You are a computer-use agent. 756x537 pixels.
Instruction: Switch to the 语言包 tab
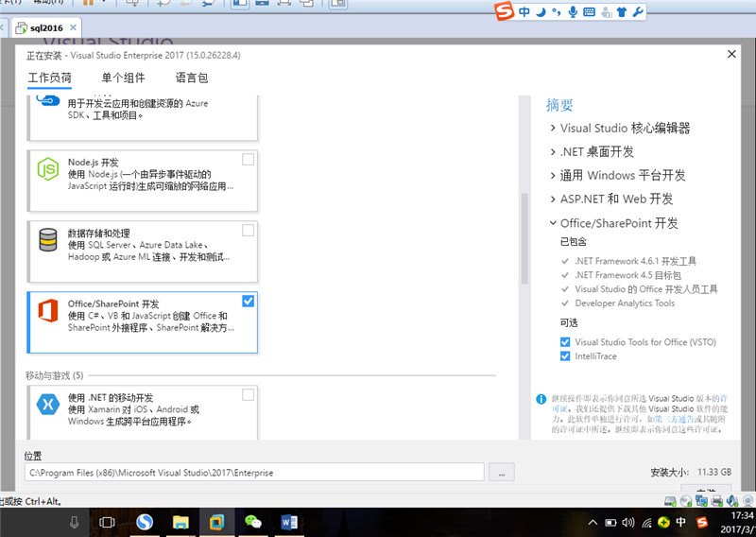[192, 78]
